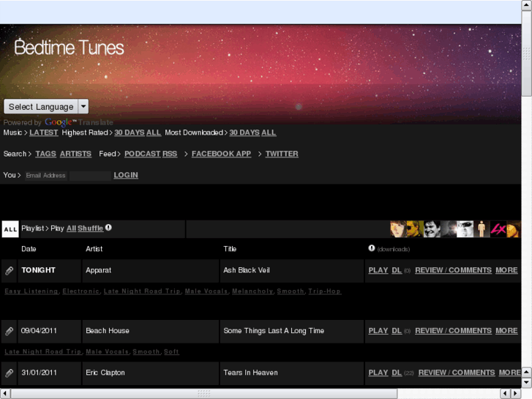Image resolution: width=532 pixels, height=399 pixels.
Task: Open the Select Language dropdown
Action: tap(46, 107)
